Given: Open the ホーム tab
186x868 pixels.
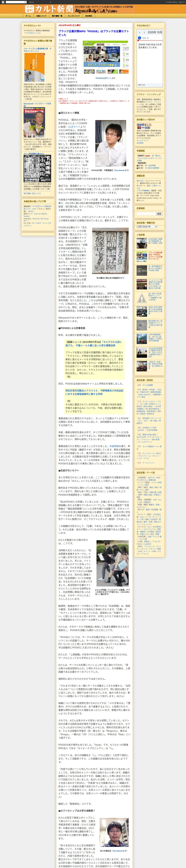Looking at the screenshot, I should pos(28,16).
